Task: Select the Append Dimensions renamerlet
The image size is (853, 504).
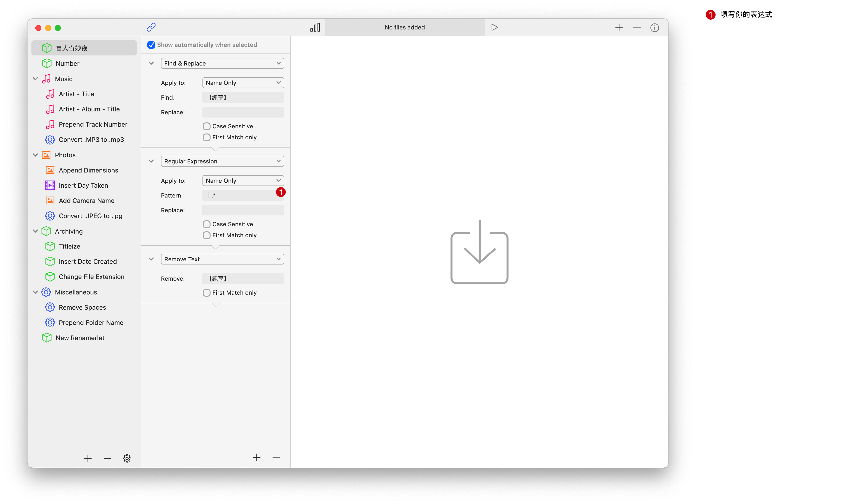Action: [88, 170]
